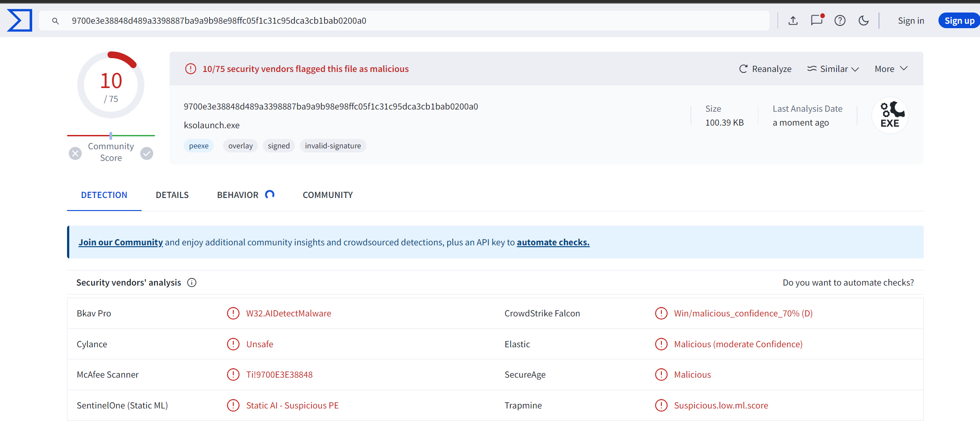
Task: Vote positive on community score (check icon)
Action: click(x=147, y=153)
